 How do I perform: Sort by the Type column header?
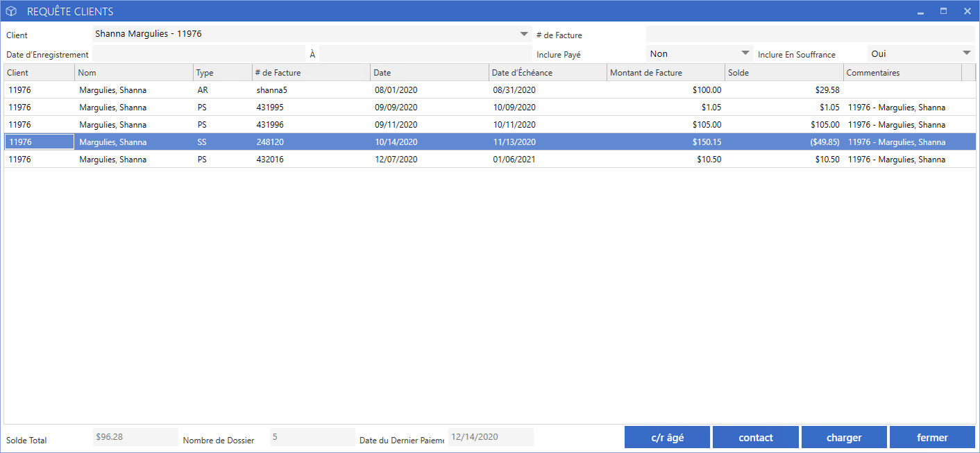coord(223,73)
